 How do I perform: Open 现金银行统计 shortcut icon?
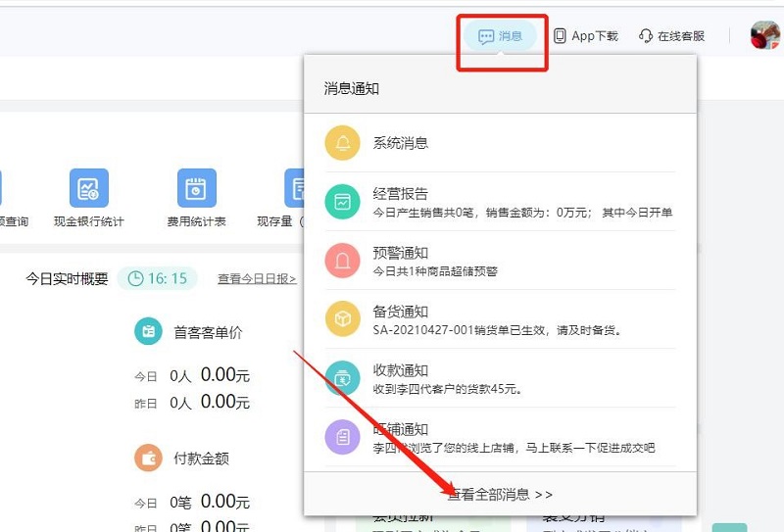click(x=89, y=188)
